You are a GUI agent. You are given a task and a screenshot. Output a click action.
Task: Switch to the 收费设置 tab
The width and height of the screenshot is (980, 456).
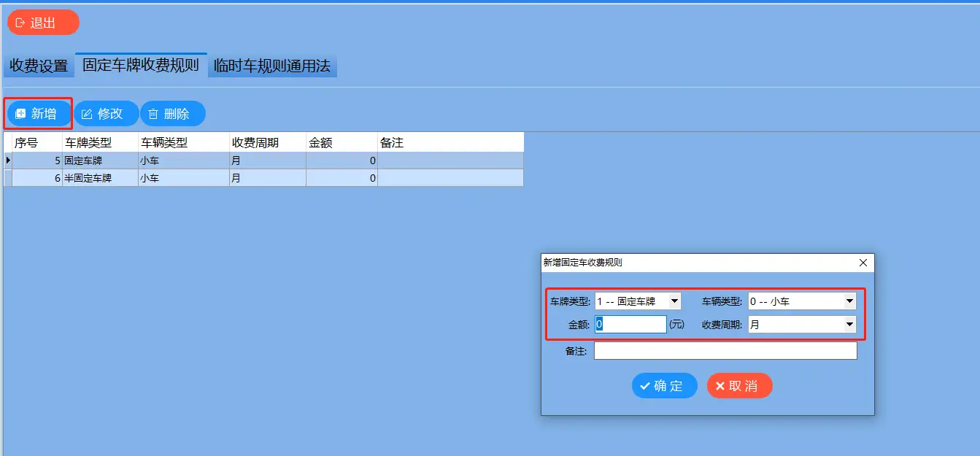click(x=39, y=66)
